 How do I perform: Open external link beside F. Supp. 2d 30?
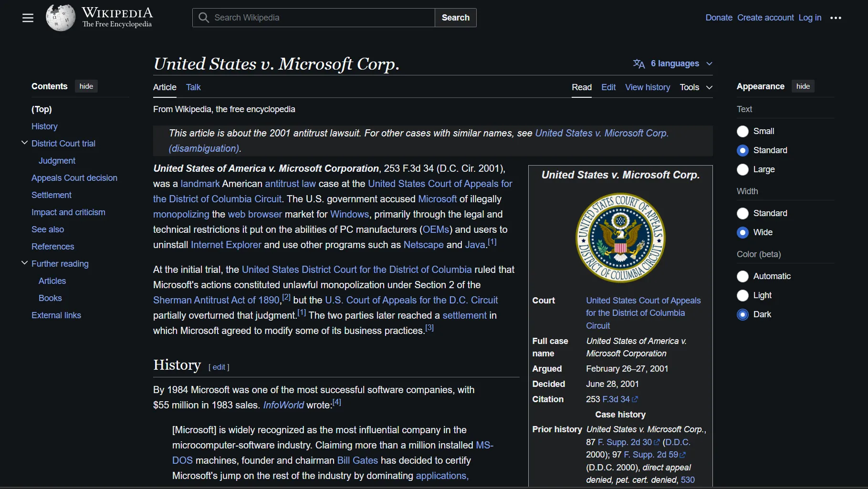pyautogui.click(x=657, y=442)
